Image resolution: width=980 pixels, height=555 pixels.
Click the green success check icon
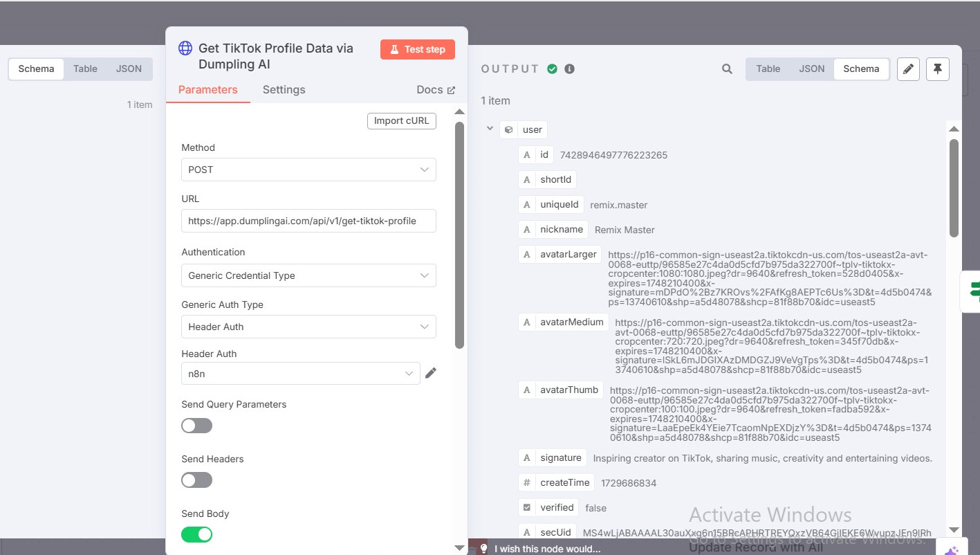pos(552,69)
